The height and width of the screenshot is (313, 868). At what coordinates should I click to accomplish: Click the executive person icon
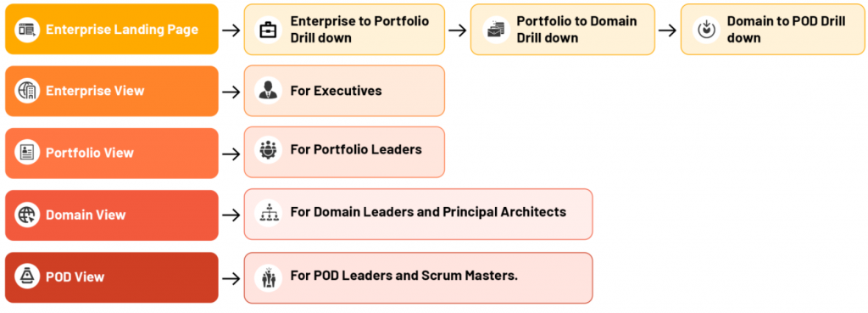tap(269, 90)
